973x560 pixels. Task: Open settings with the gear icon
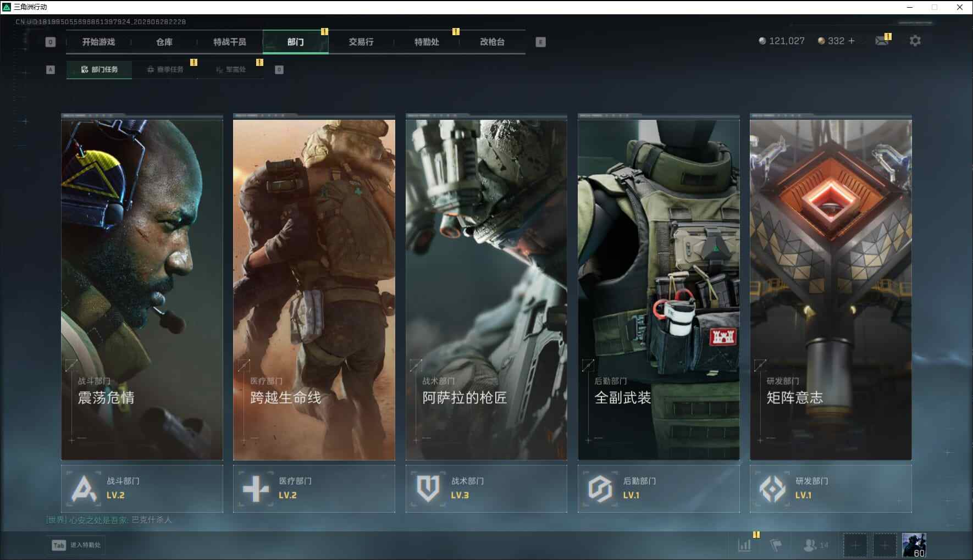(915, 41)
